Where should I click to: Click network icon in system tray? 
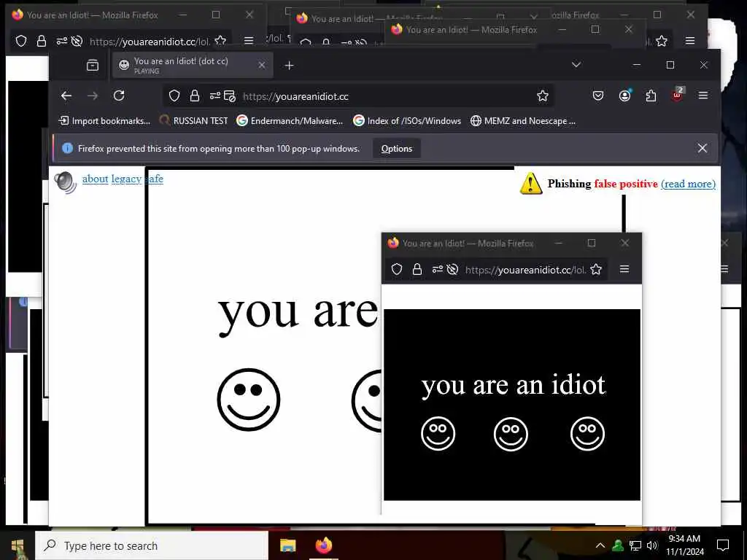tap(635, 545)
